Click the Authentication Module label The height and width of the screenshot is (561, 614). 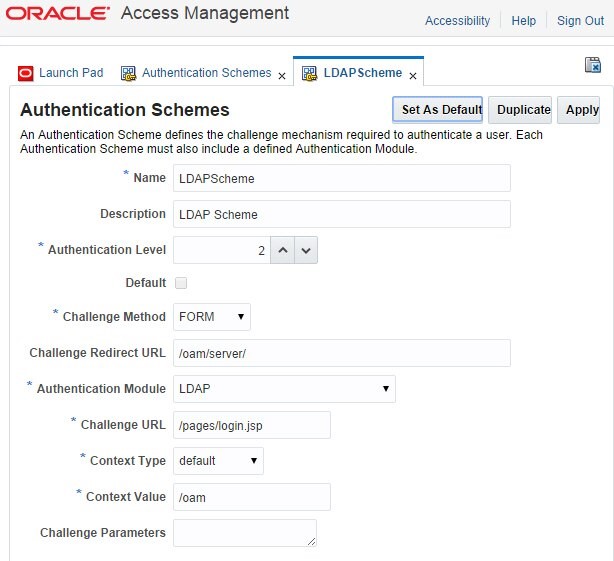click(101, 389)
